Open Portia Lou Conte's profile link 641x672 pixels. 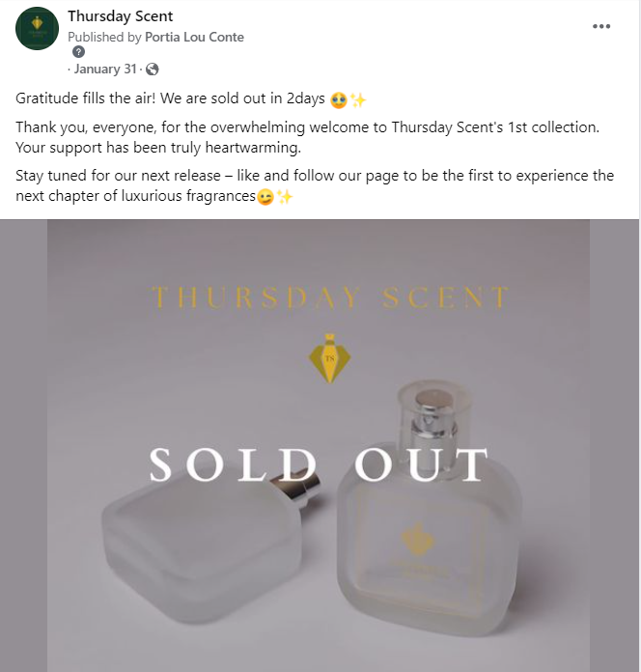coord(194,37)
